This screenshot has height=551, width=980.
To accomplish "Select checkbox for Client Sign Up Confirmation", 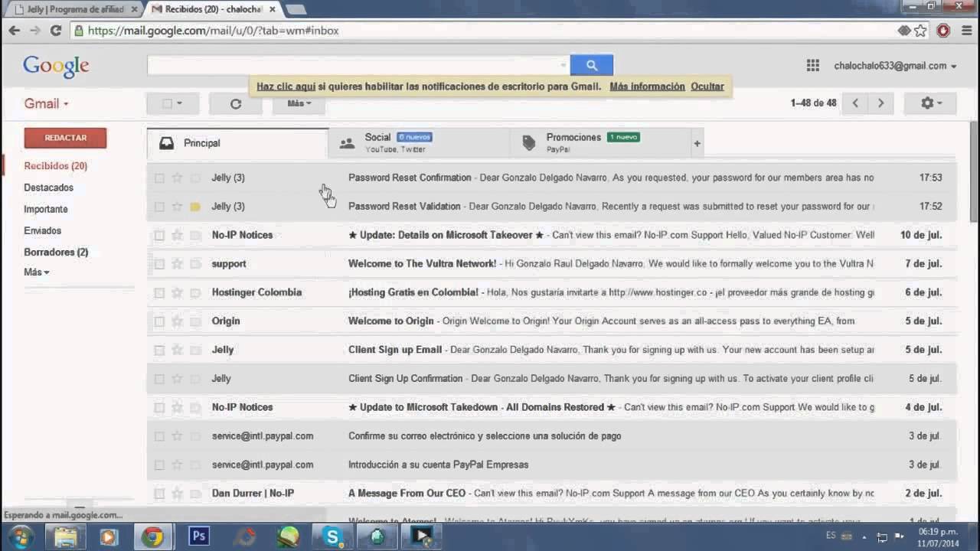I will pos(159,379).
